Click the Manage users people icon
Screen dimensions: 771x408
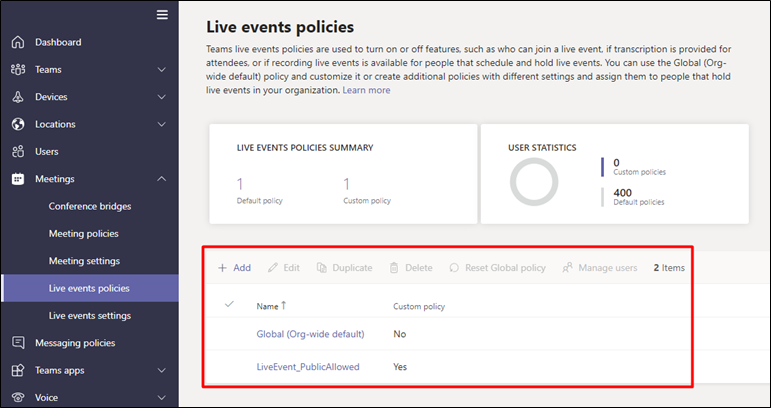tap(567, 268)
